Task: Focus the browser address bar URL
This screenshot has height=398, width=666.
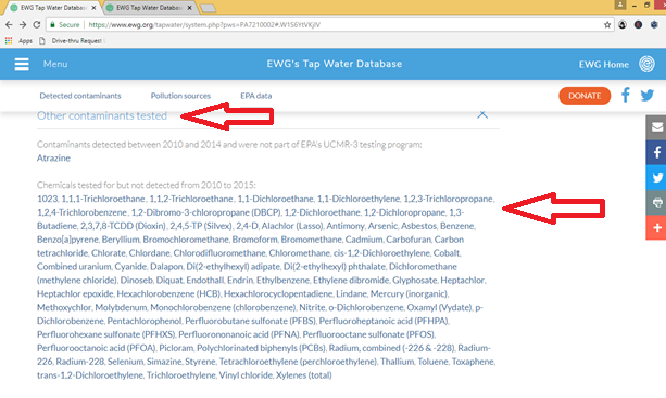Action: 204,25
